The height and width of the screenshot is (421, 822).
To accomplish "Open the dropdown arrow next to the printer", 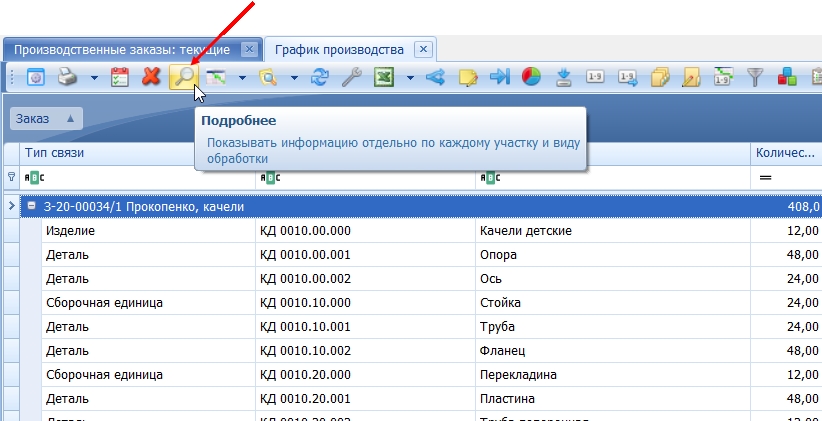I will click(x=94, y=78).
